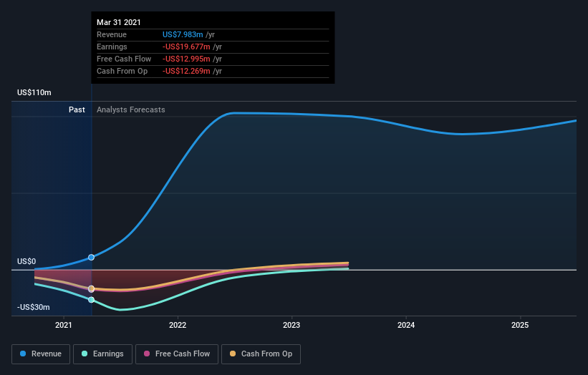Click the -US$19.677m earnings value
Image resolution: width=588 pixels, height=375 pixels.
coord(186,47)
